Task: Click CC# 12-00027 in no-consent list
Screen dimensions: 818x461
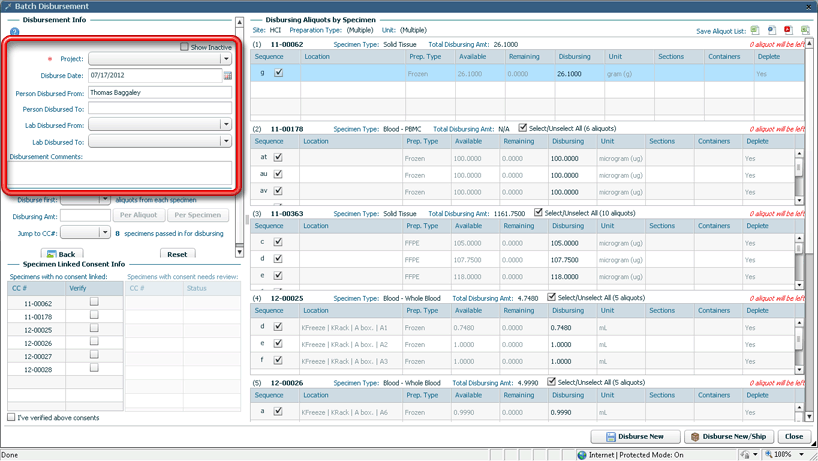Action: (38, 356)
